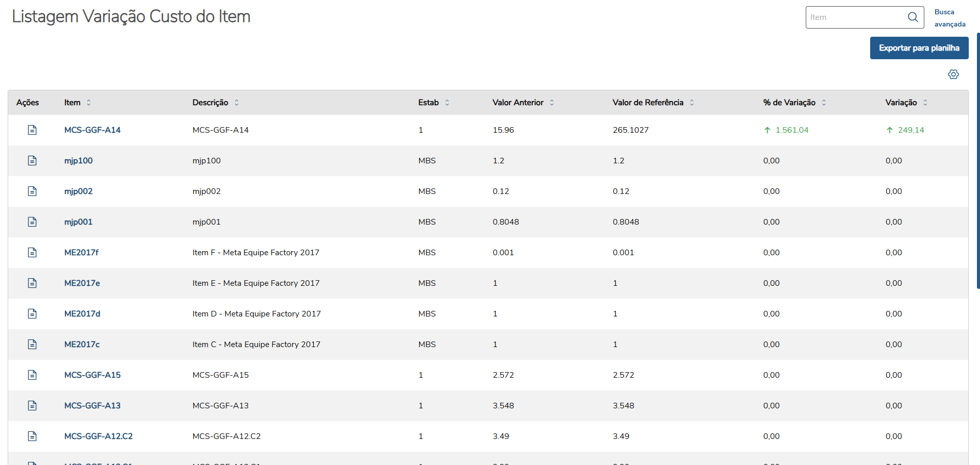
Task: Sort table by Item column
Action: [x=89, y=103]
